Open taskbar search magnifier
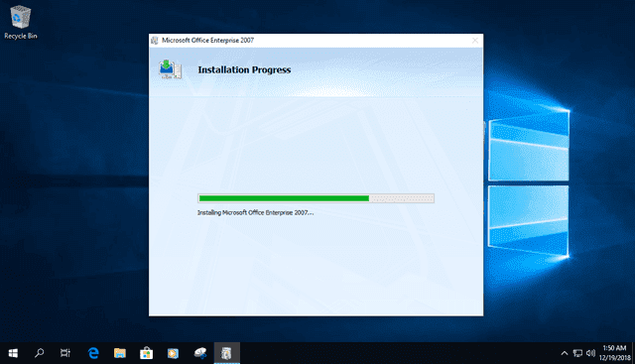 click(x=40, y=353)
